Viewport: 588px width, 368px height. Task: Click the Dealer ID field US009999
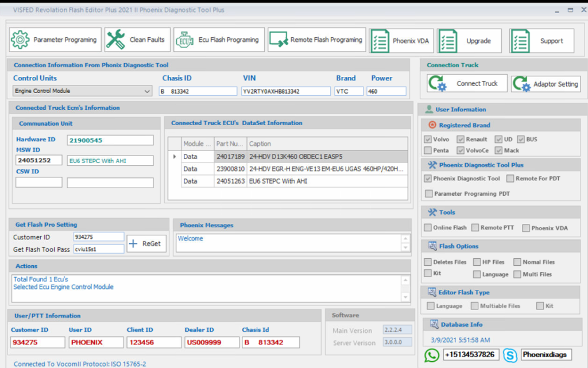coord(212,342)
